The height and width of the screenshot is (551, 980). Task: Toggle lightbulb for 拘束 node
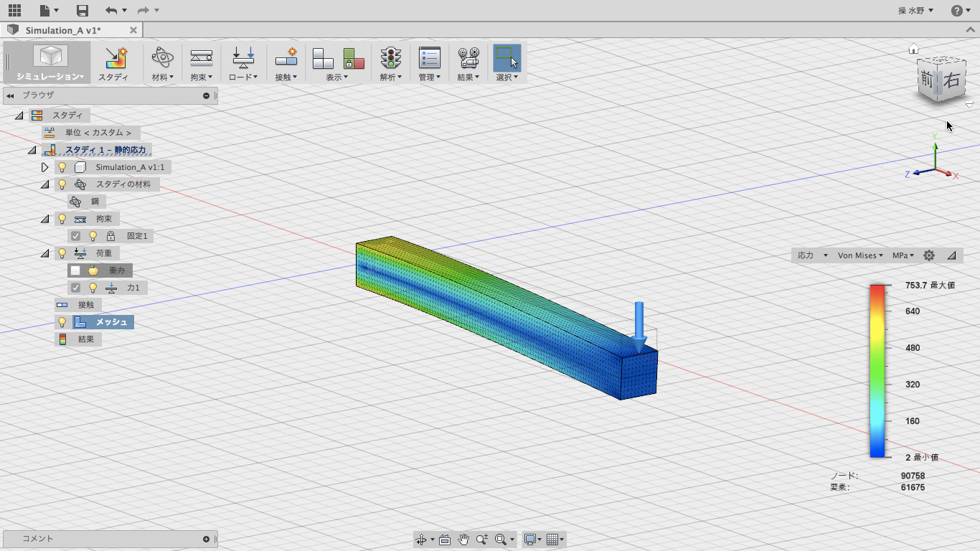62,219
